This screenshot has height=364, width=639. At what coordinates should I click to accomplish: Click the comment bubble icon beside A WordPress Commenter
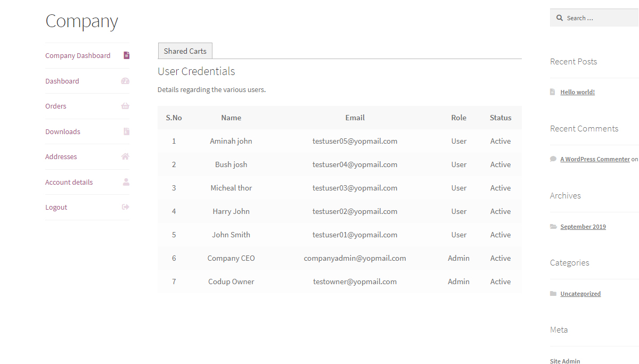[x=553, y=159]
